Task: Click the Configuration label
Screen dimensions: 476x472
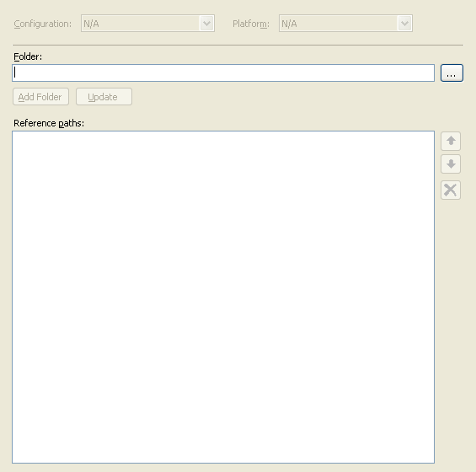Action: (42, 24)
